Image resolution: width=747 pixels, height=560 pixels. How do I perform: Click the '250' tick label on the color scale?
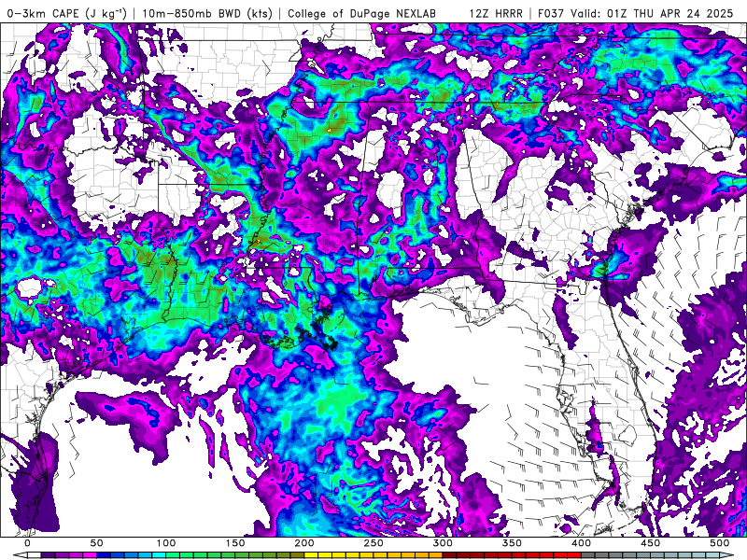(x=373, y=543)
